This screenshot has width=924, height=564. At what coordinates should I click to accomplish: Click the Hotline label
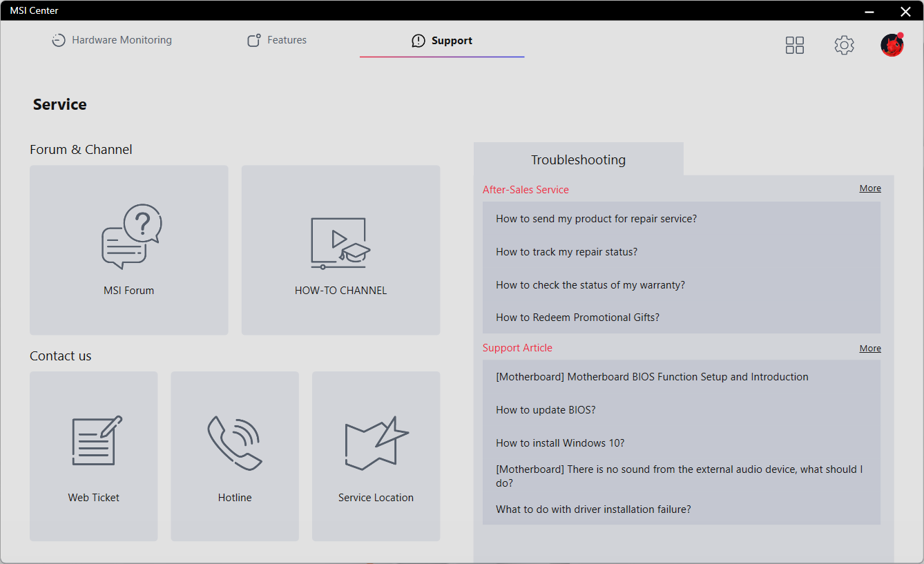click(x=235, y=498)
